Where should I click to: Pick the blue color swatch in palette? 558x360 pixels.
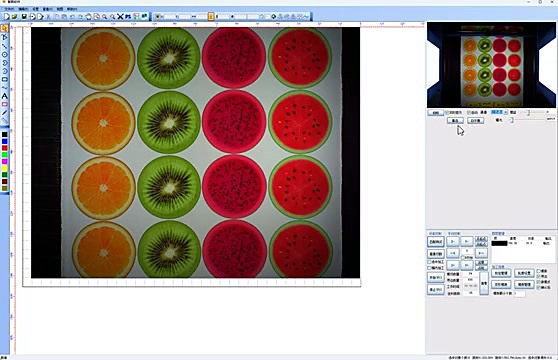[x=5, y=141]
